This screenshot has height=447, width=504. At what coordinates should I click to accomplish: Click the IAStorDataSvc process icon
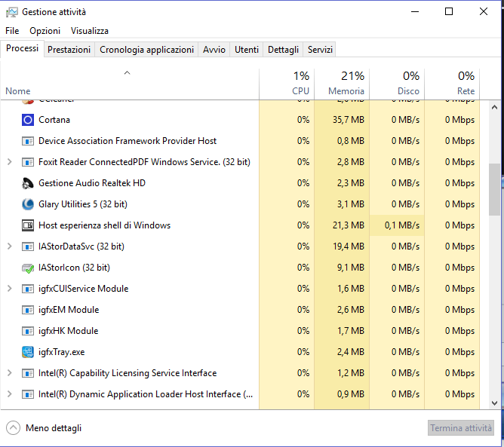click(x=28, y=246)
